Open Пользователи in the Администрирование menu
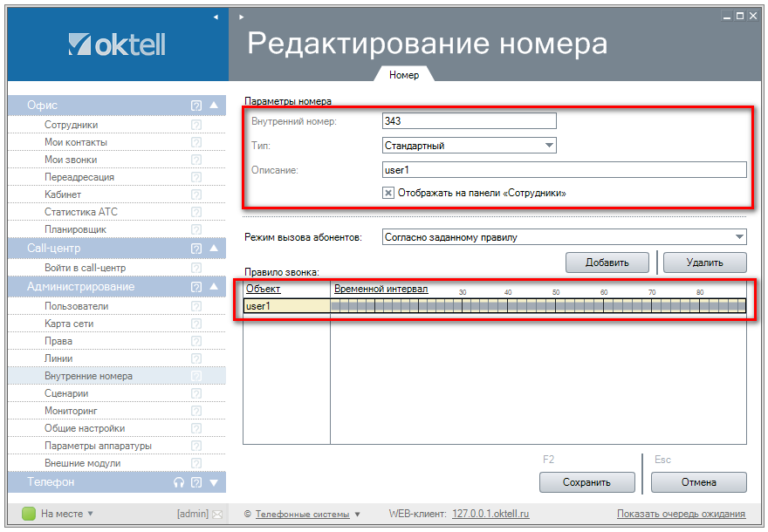The image size is (768, 532). (x=77, y=306)
